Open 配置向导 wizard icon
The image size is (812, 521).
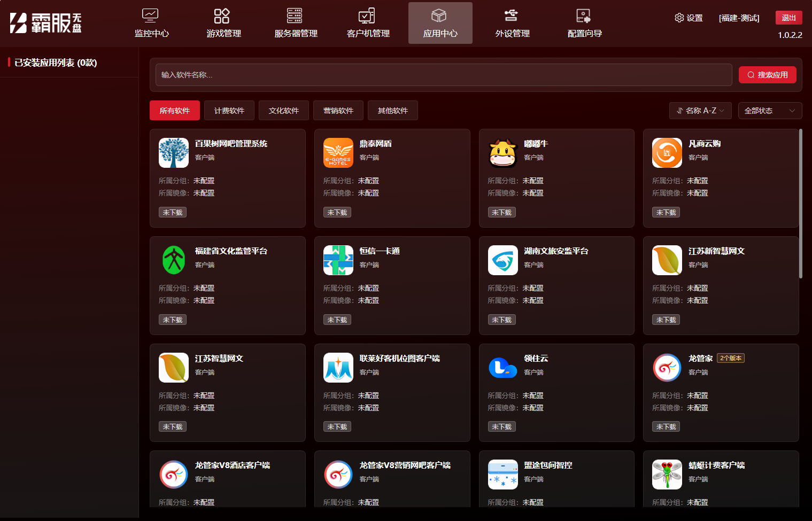[x=583, y=15]
